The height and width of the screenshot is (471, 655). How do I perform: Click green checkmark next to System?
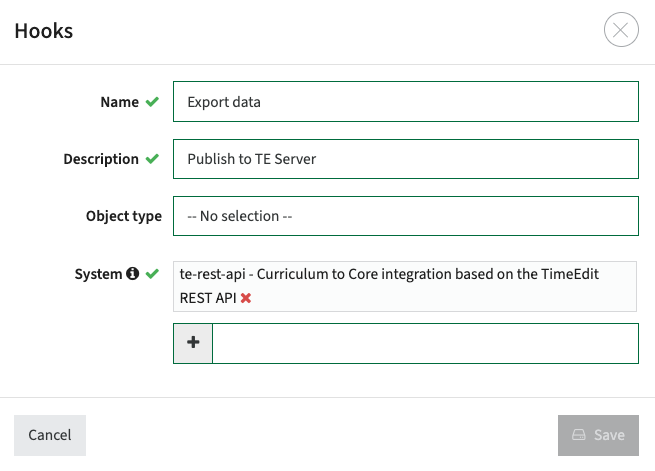(152, 274)
